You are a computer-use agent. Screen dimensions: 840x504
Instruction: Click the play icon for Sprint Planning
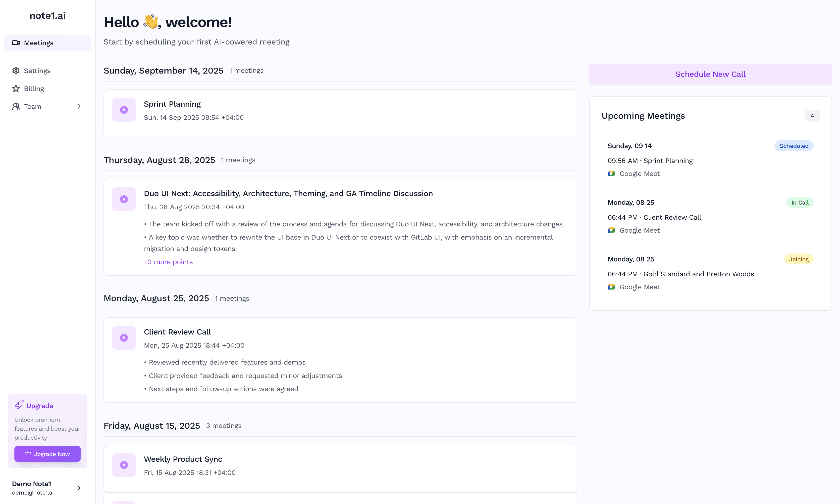click(124, 110)
